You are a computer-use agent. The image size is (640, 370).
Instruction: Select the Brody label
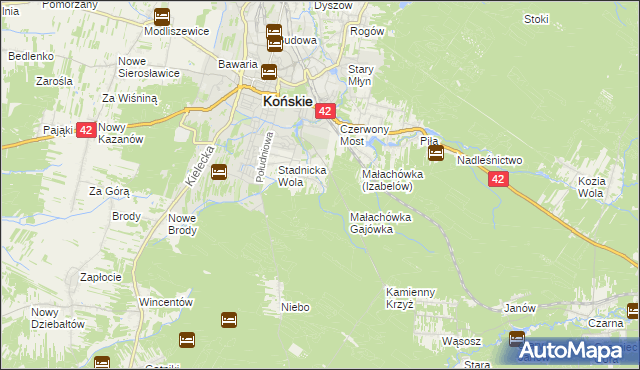point(127,217)
